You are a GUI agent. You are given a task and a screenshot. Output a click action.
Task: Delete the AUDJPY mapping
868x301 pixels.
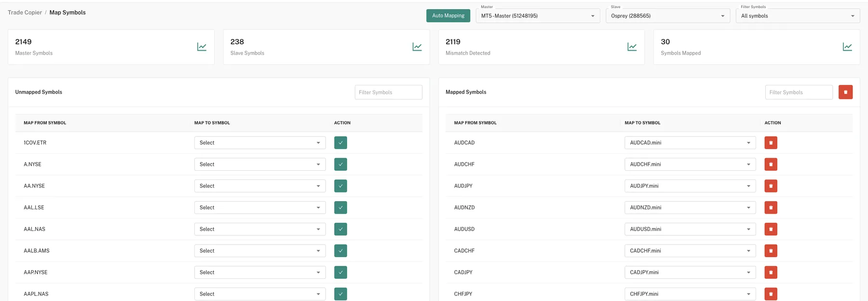click(771, 186)
